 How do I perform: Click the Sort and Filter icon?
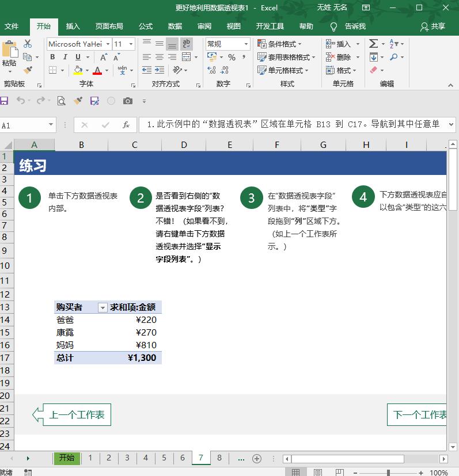click(394, 44)
